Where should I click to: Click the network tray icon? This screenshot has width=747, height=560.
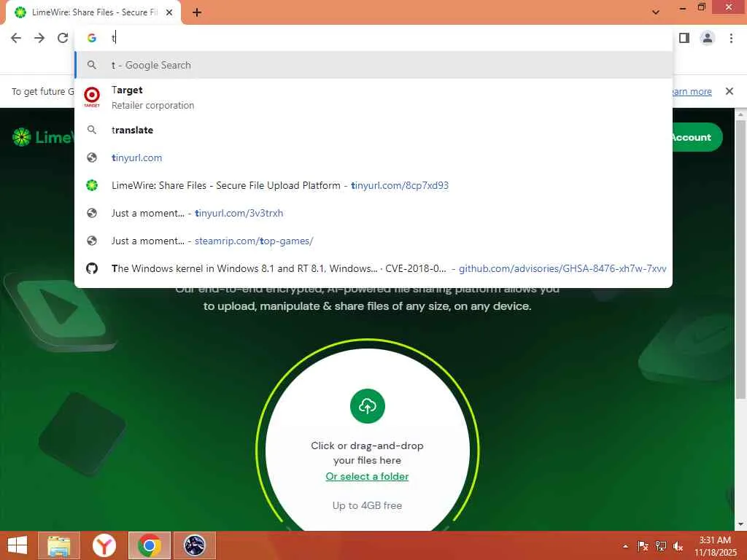click(661, 546)
